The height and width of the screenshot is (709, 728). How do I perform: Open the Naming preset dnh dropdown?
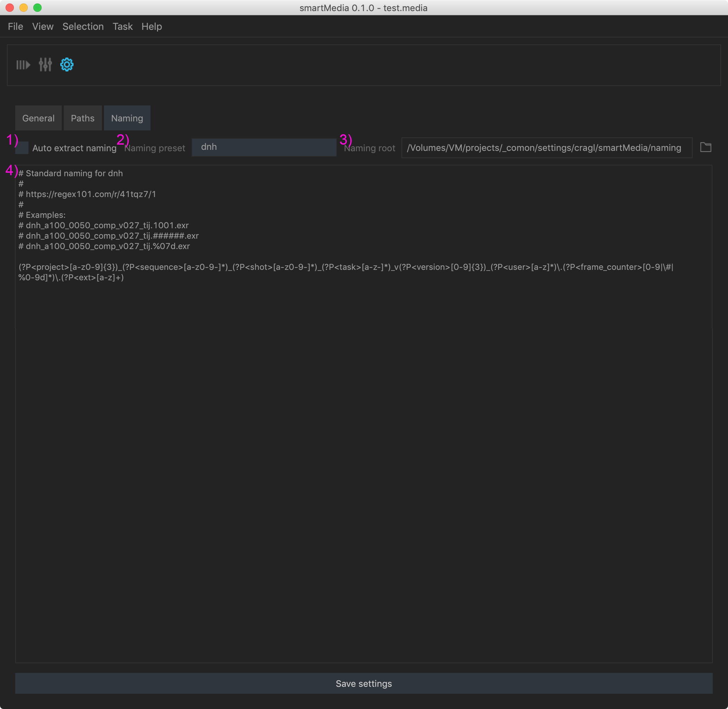pos(263,147)
